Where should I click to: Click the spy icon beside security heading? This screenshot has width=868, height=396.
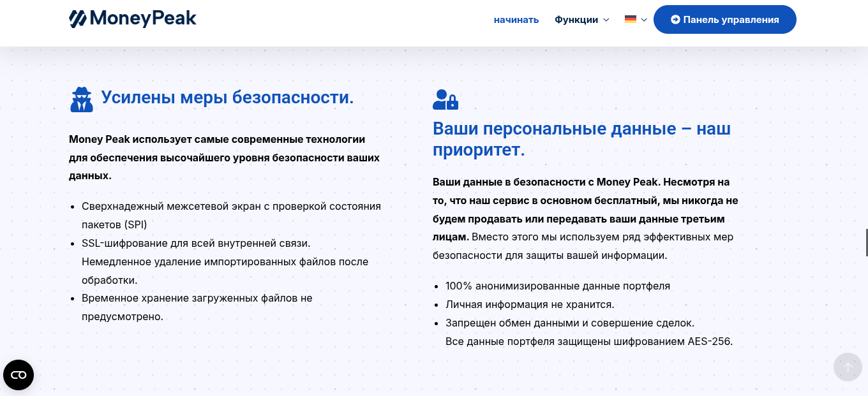(82, 99)
